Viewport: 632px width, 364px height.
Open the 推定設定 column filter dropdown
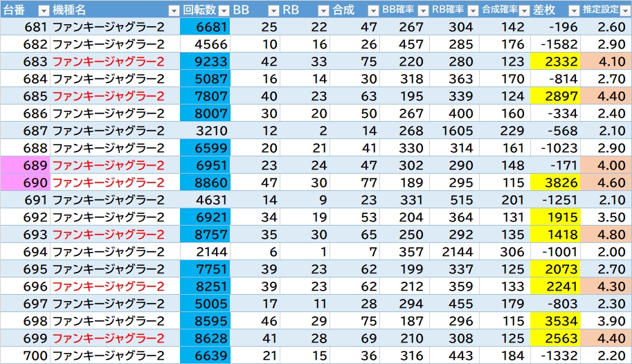[x=626, y=10]
